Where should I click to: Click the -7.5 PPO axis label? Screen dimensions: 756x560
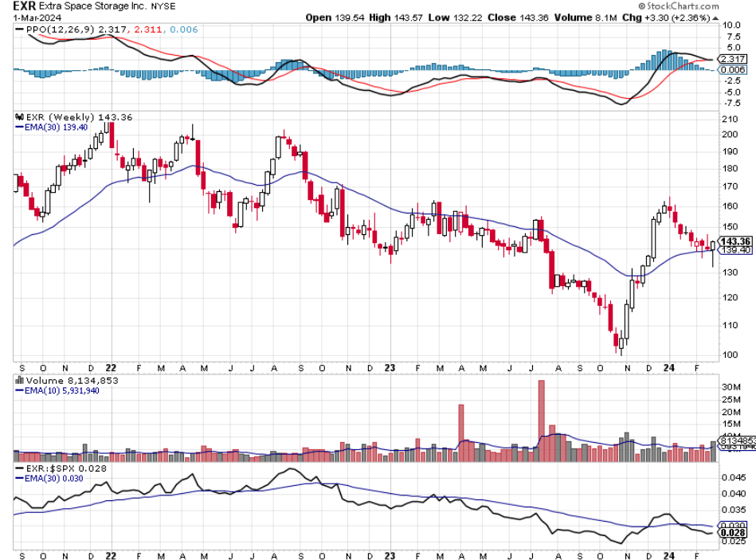point(731,103)
